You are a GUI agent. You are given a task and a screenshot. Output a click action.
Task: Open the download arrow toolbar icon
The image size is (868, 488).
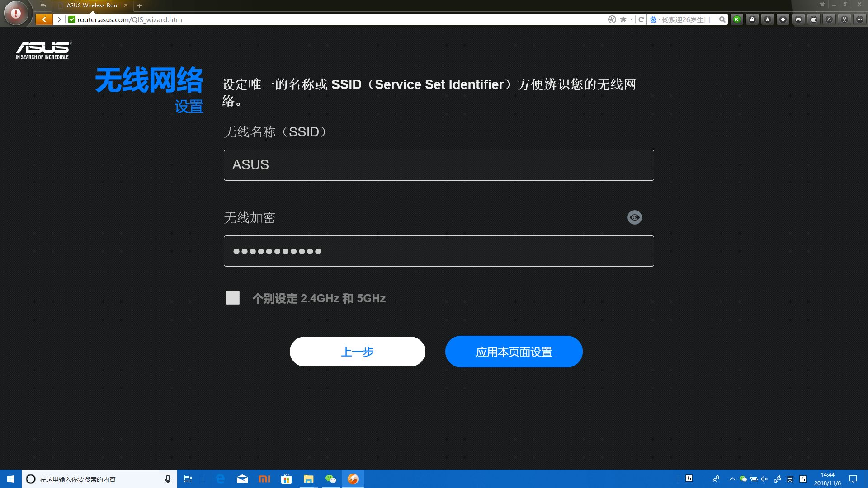click(x=783, y=19)
